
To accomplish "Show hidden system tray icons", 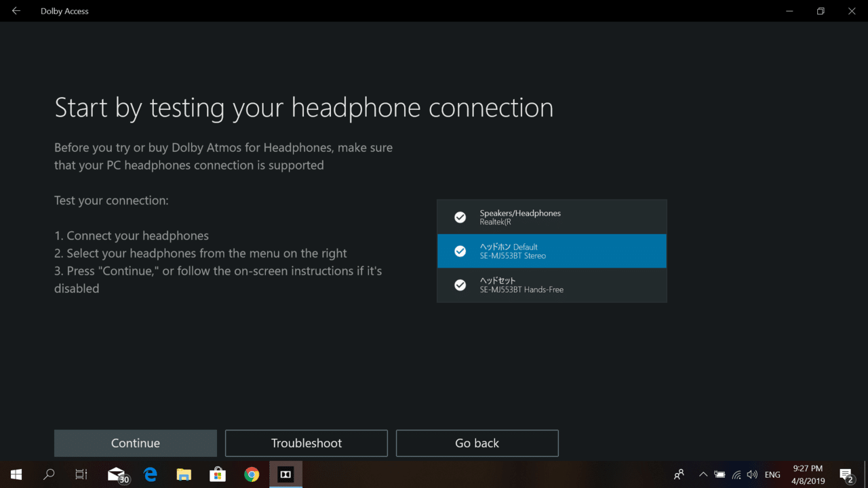I will [x=703, y=474].
